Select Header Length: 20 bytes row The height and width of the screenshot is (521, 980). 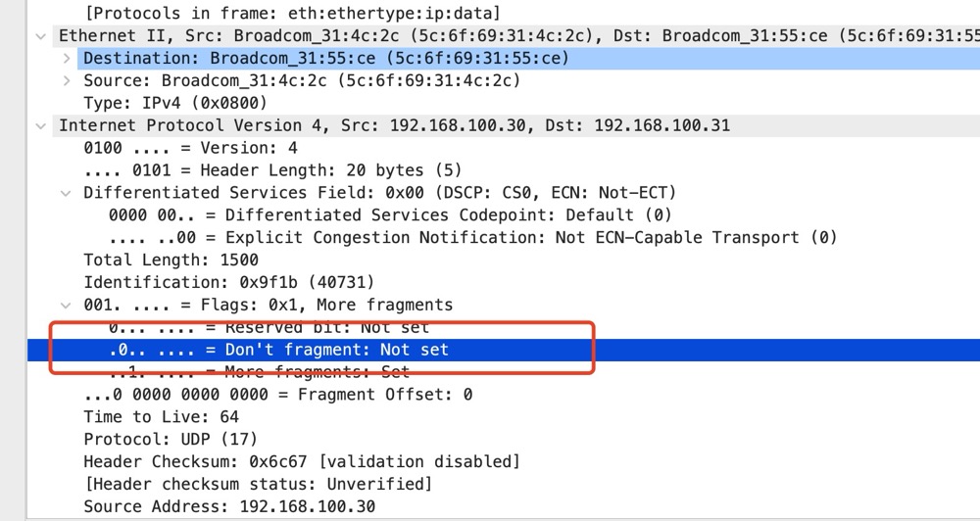click(x=272, y=171)
